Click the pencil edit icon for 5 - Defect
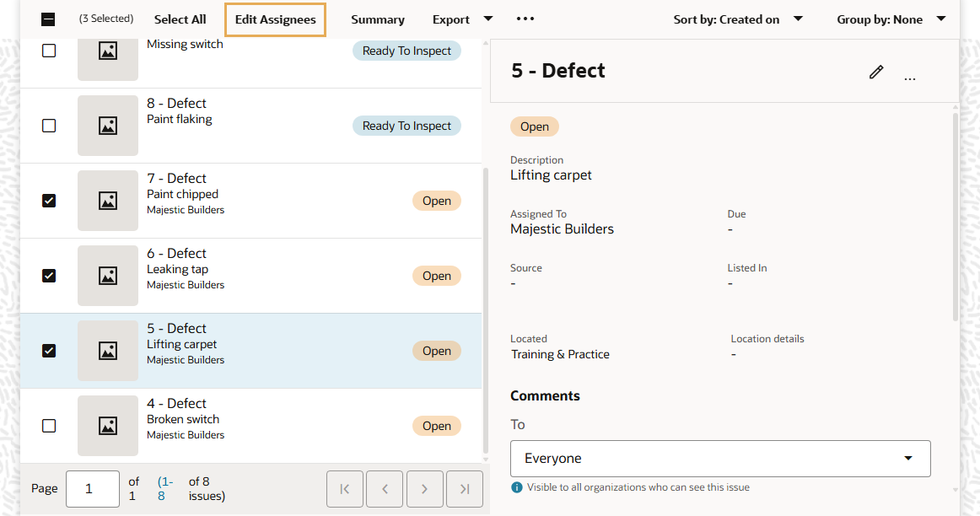Viewport: 980px width, 516px height. (x=876, y=73)
